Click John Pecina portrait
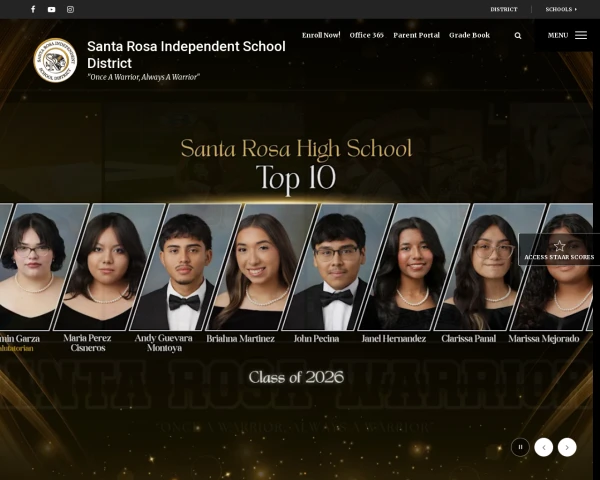The image size is (600, 480). click(x=338, y=267)
